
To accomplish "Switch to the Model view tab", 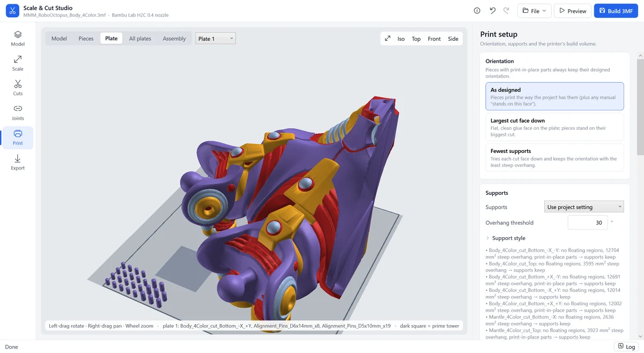I will [59, 39].
